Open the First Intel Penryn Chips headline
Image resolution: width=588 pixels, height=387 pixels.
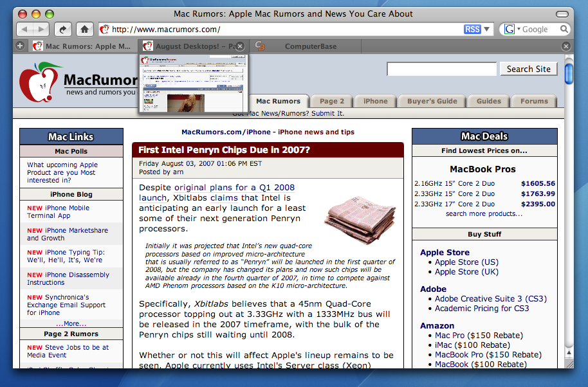224,150
